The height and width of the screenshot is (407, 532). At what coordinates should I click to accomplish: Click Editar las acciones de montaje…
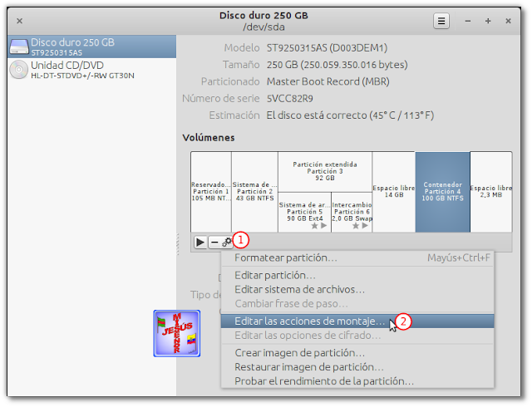(357, 321)
